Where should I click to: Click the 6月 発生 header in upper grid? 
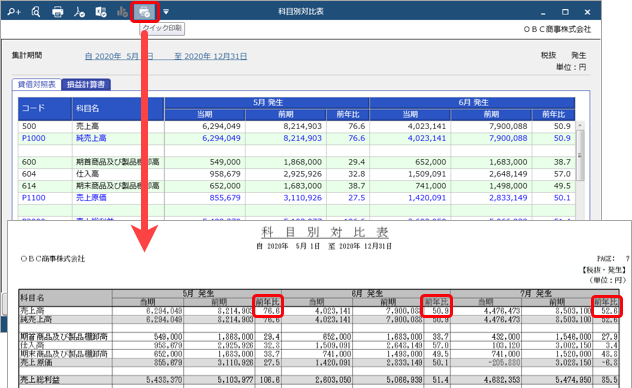pyautogui.click(x=472, y=102)
